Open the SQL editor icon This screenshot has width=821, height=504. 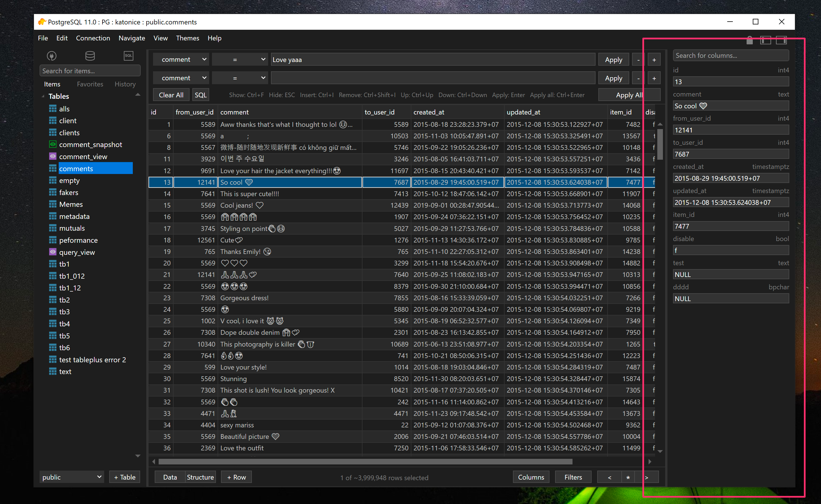128,56
